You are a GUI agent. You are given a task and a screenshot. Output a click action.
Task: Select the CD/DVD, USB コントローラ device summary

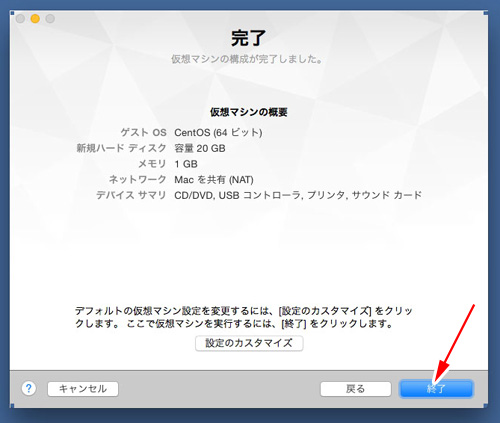[x=298, y=195]
